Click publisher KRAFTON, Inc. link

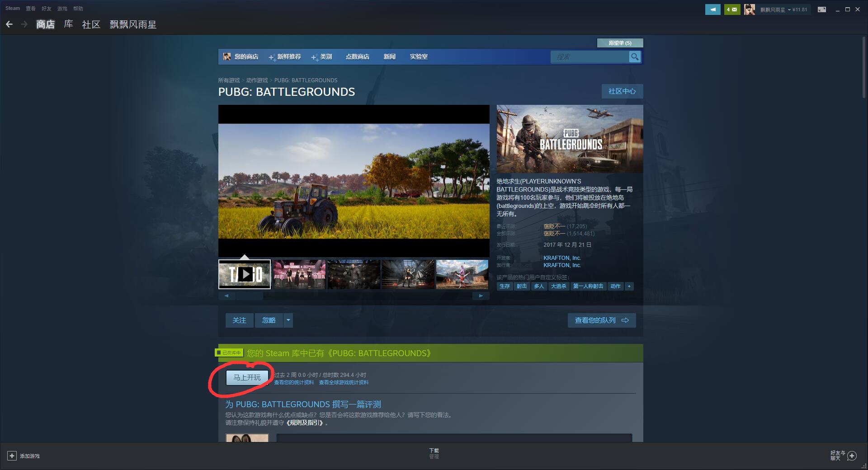coord(562,265)
